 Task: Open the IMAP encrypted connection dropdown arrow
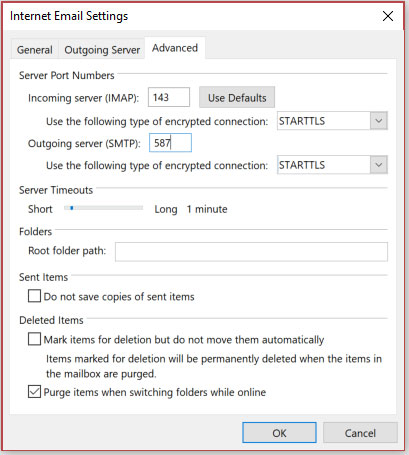coord(379,121)
